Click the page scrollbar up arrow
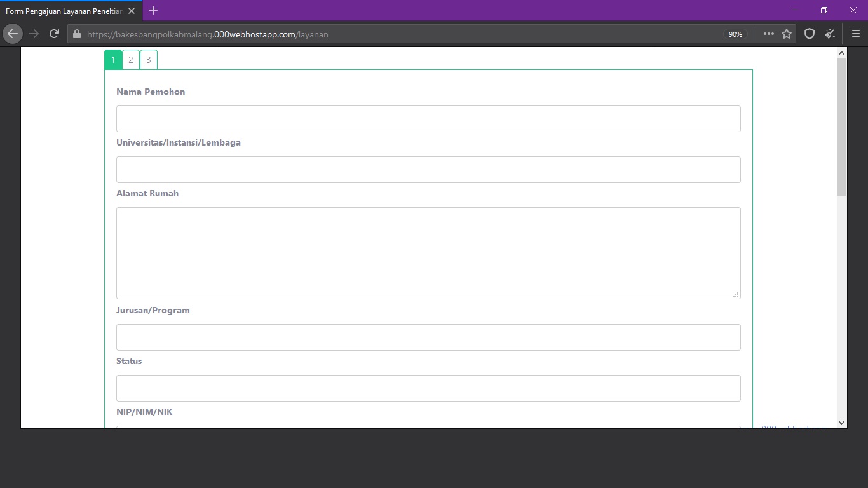Image resolution: width=868 pixels, height=488 pixels. pos(842,53)
